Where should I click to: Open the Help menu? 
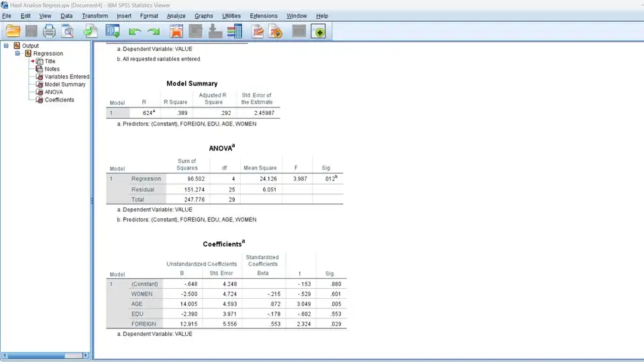322,15
